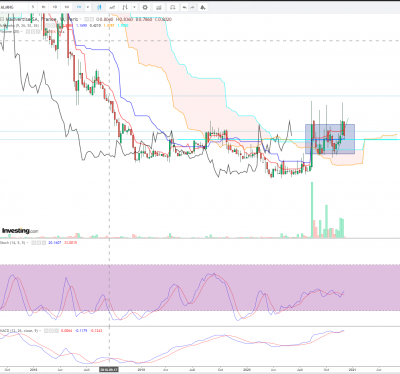The height and width of the screenshot is (374, 400).
Task: Remove the Stoch indicator icon
Action: 44,243
